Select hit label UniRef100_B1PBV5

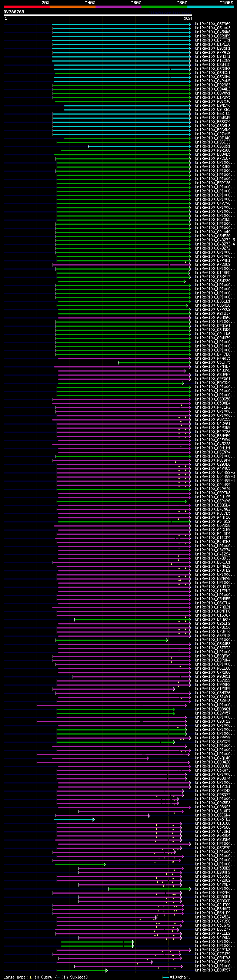pos(213,98)
